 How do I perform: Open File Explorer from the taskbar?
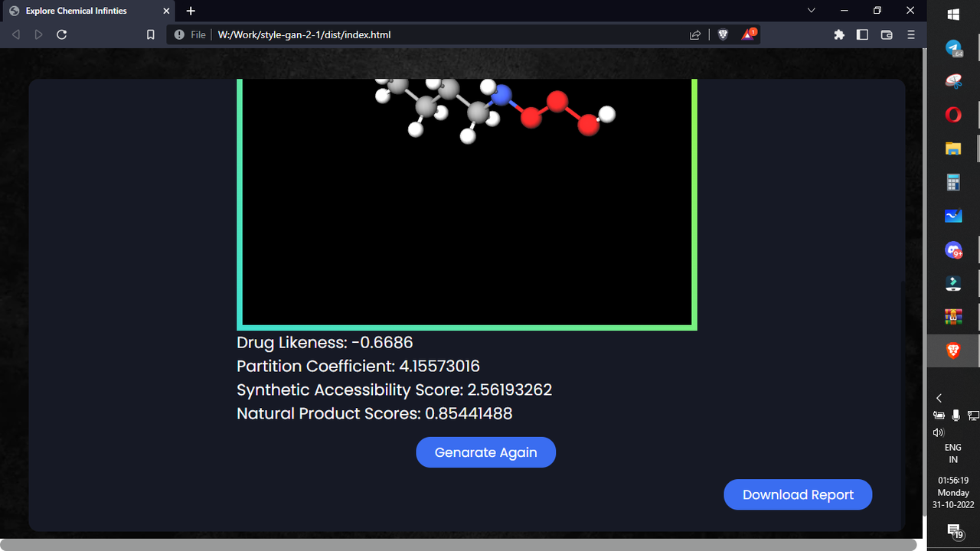click(x=953, y=148)
